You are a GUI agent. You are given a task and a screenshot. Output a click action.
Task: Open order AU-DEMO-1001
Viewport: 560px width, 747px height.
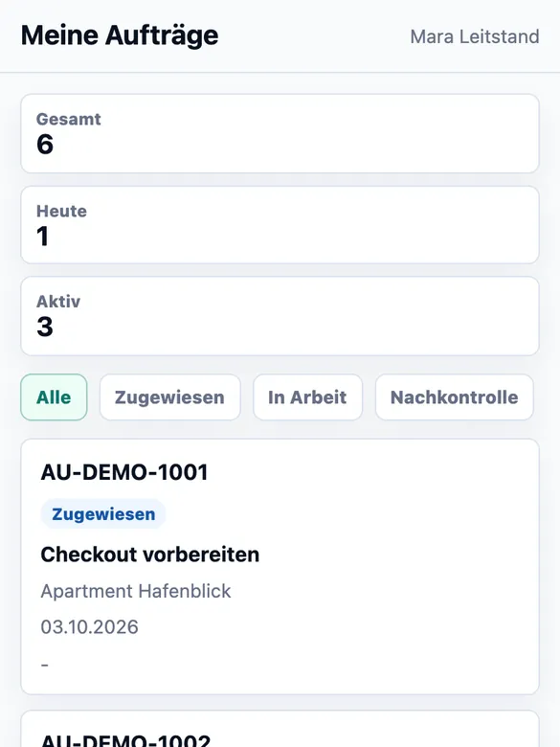pyautogui.click(x=280, y=566)
